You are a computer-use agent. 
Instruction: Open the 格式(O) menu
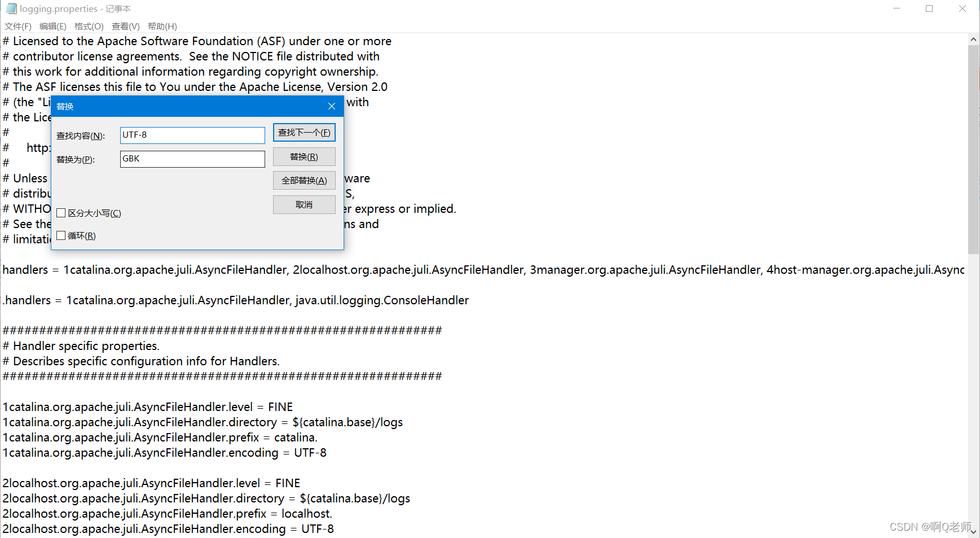89,27
